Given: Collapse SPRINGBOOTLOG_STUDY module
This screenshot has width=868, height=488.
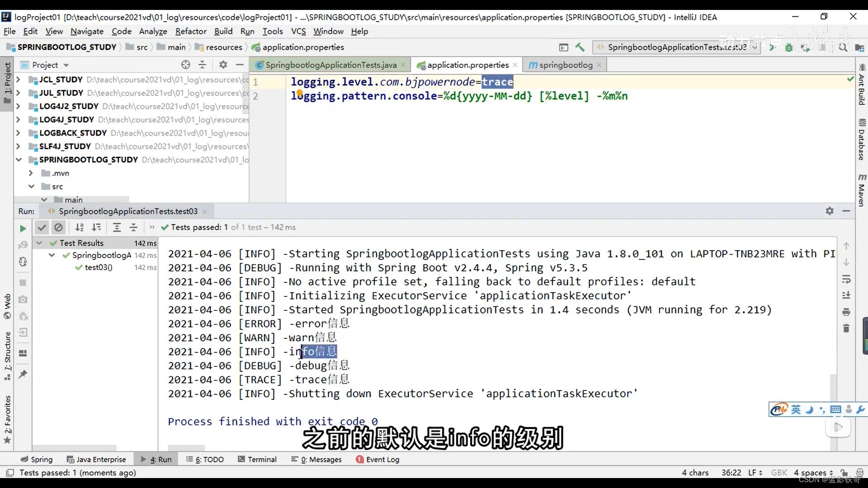Looking at the screenshot, I should coord(19,160).
